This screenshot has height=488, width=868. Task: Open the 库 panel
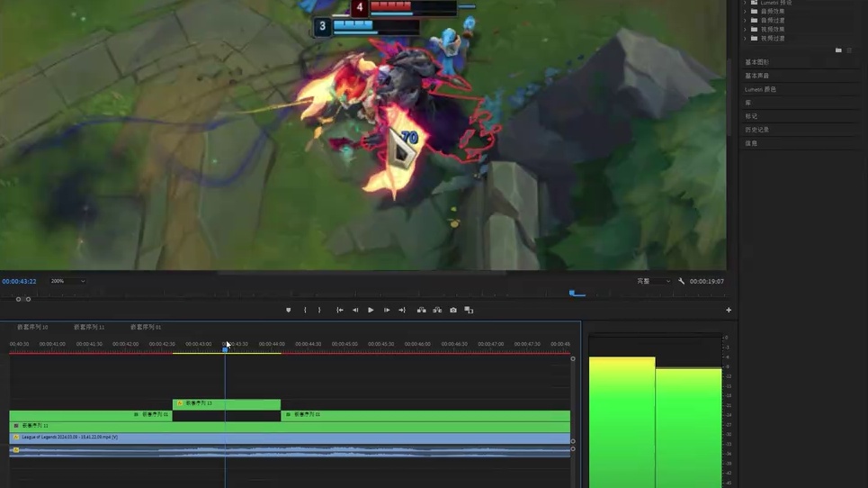pos(747,103)
